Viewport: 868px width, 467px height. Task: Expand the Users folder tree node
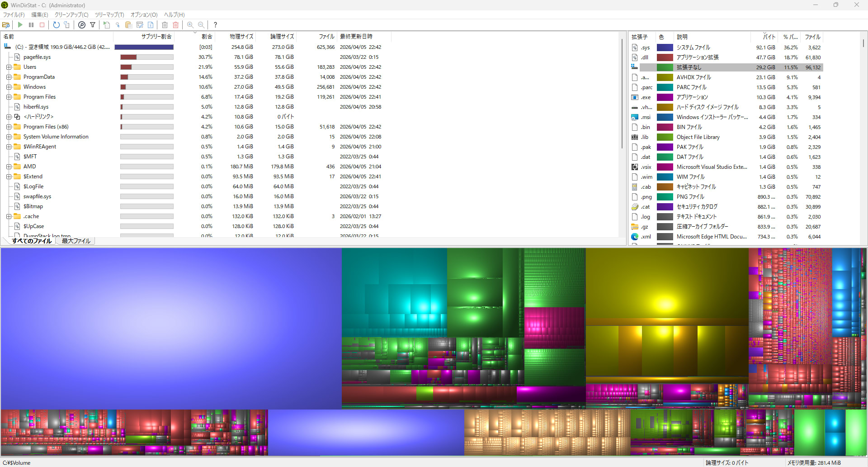(x=9, y=67)
